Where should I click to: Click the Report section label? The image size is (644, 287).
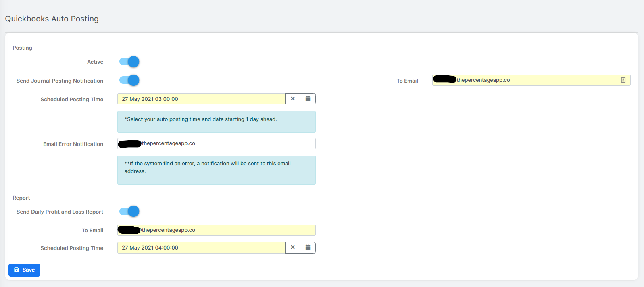click(21, 198)
